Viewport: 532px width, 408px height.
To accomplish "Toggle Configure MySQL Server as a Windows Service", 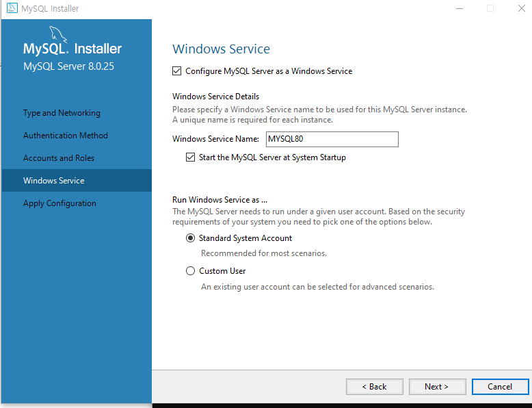I will tap(177, 71).
